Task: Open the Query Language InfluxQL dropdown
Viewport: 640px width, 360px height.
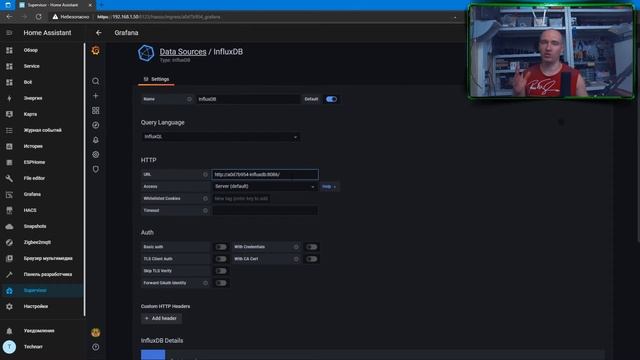Action: [x=220, y=137]
